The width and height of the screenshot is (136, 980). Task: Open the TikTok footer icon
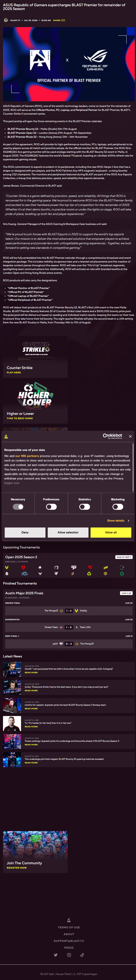click(x=82, y=955)
